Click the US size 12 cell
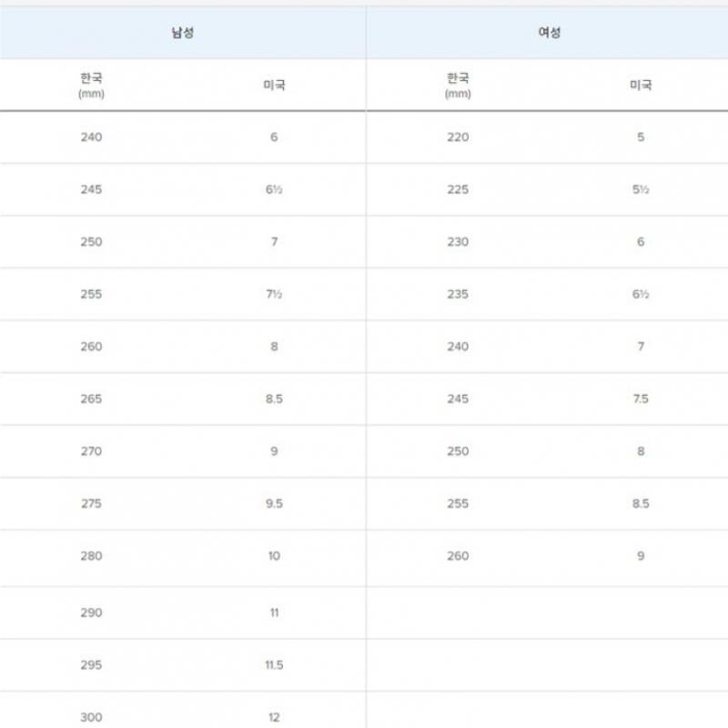The width and height of the screenshot is (728, 728). (x=274, y=717)
